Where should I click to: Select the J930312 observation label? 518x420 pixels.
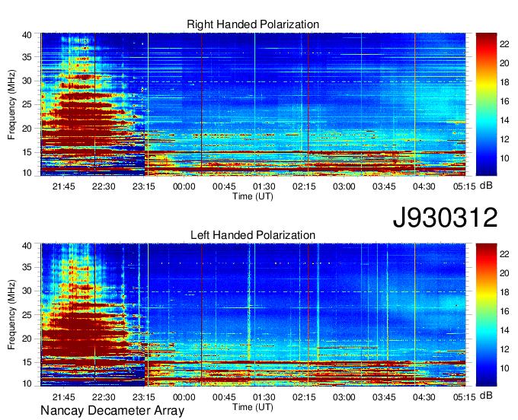[445, 218]
